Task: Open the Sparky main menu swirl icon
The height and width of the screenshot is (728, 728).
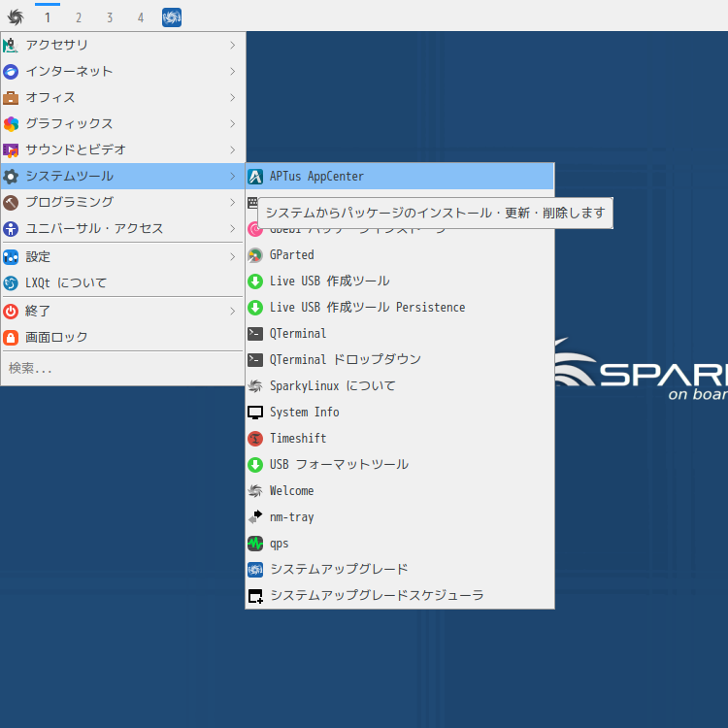Action: (16, 17)
